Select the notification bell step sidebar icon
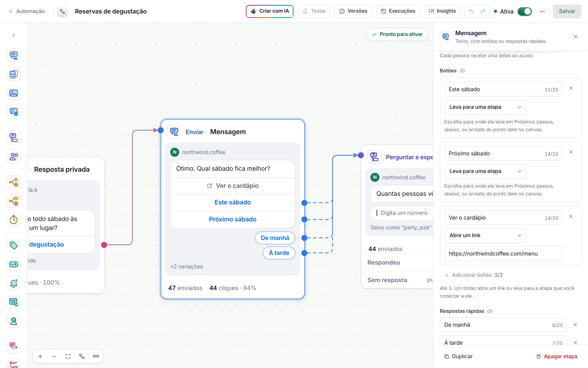 click(x=14, y=283)
